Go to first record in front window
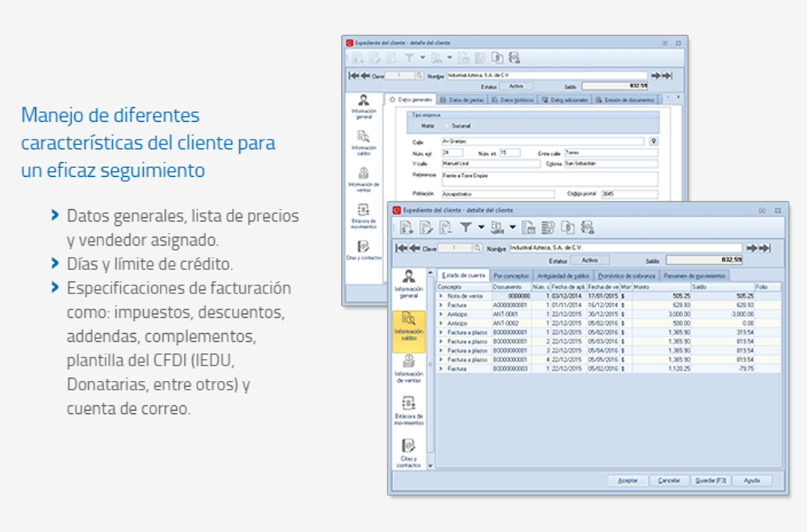Screen dimensions: 807x532 click(x=402, y=248)
